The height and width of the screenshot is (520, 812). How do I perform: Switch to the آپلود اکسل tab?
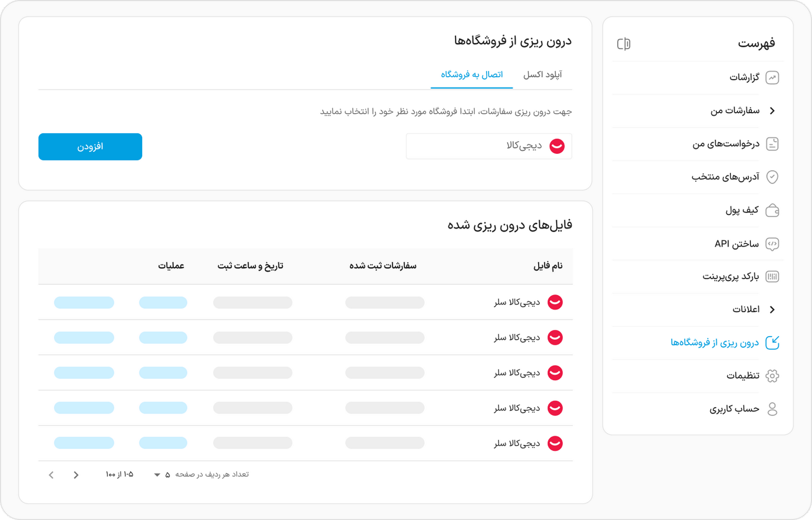click(x=543, y=74)
